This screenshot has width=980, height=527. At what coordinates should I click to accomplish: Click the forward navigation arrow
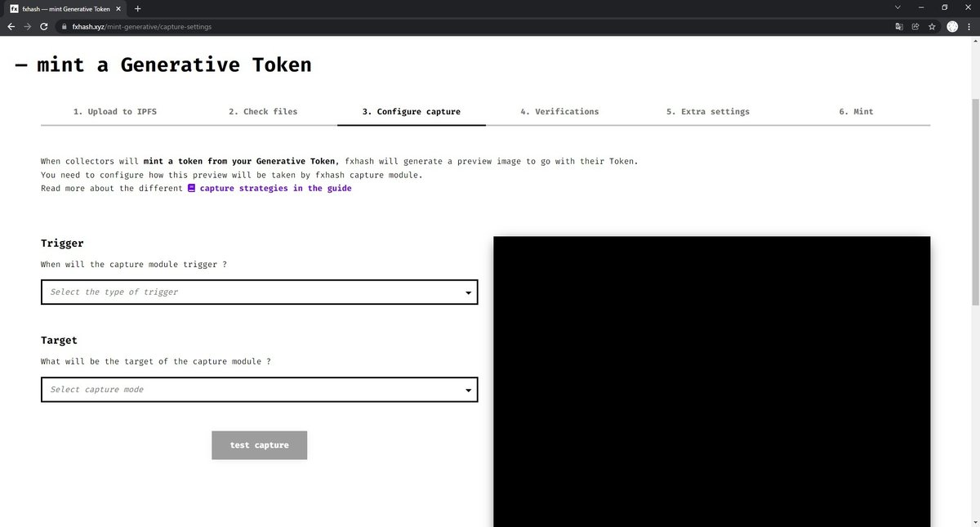pos(27,26)
